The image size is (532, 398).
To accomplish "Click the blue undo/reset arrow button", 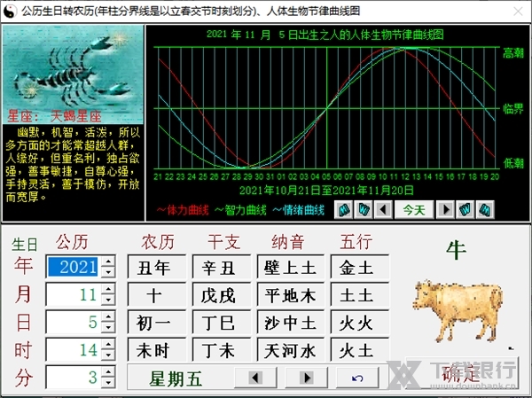I will click(357, 378).
